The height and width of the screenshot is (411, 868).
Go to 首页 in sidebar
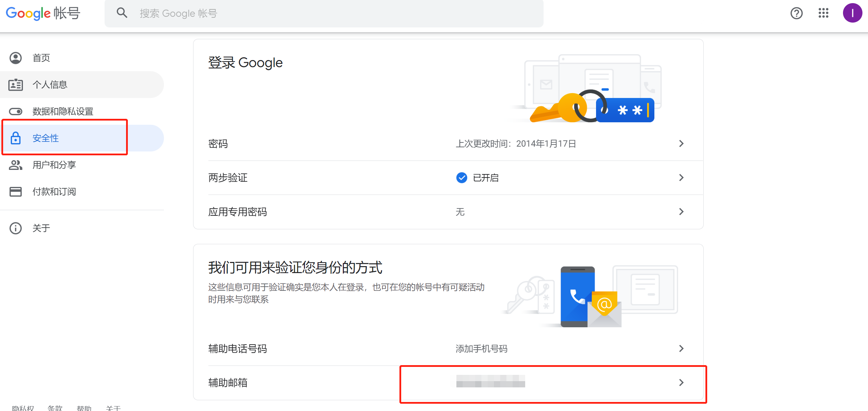tap(82, 58)
